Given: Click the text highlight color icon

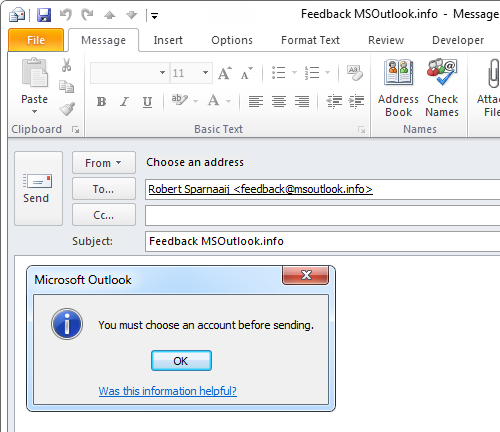Looking at the screenshot, I should [x=180, y=100].
